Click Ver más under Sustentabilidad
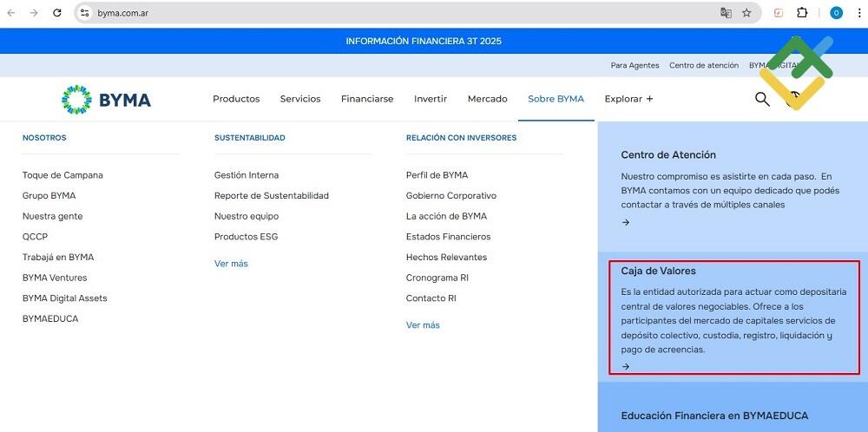 [x=231, y=264]
